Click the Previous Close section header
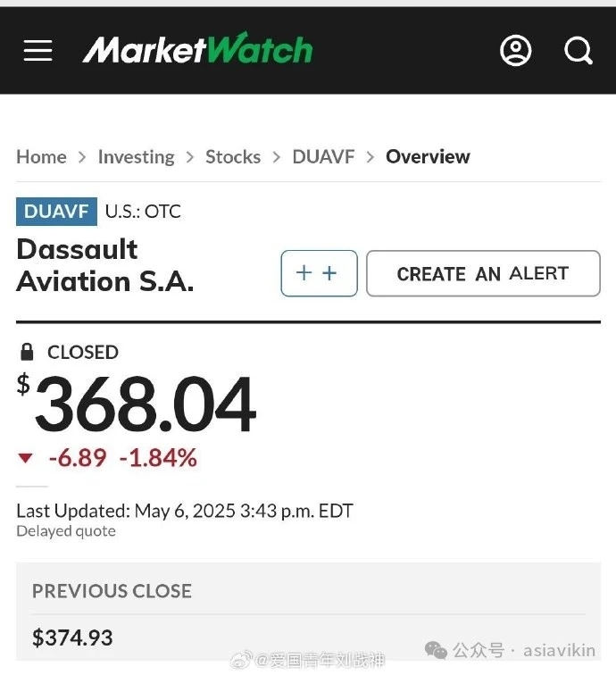The width and height of the screenshot is (616, 675). 112,591
